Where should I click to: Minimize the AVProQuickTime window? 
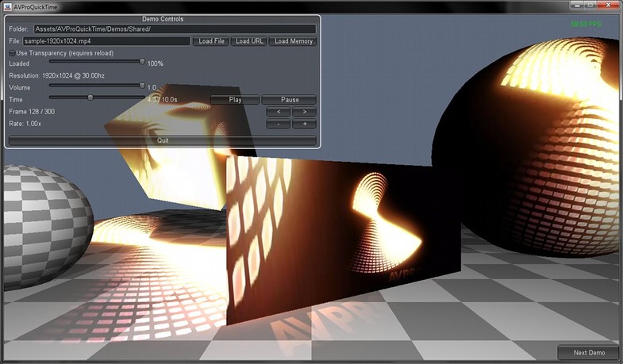tap(577, 6)
